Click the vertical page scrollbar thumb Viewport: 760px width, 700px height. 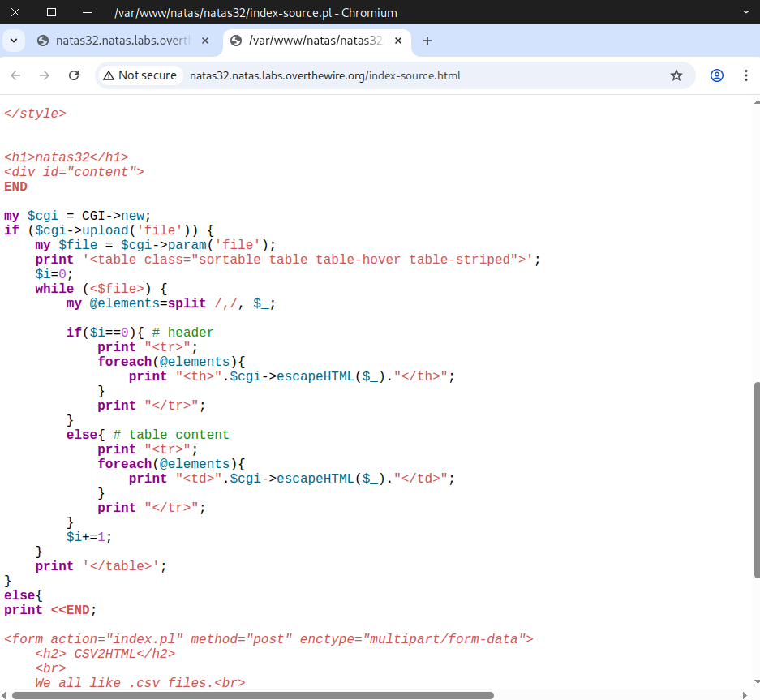coord(756,479)
